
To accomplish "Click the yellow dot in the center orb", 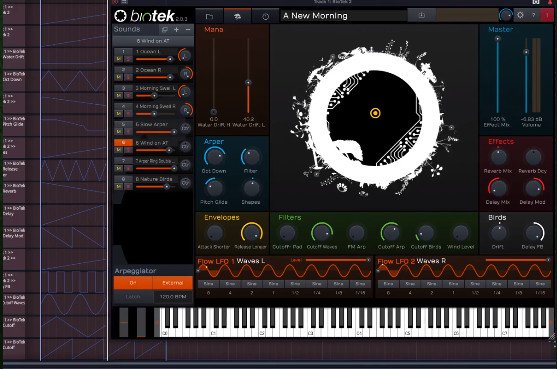I will [375, 113].
